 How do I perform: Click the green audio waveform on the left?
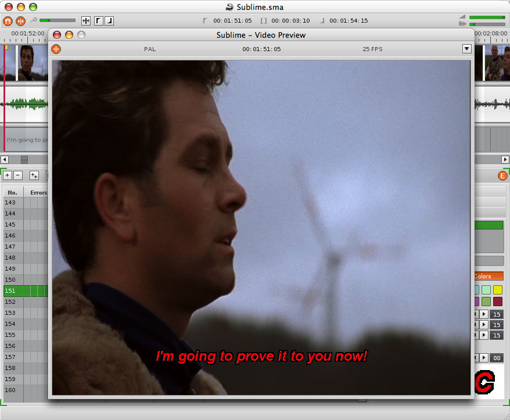tap(27, 104)
